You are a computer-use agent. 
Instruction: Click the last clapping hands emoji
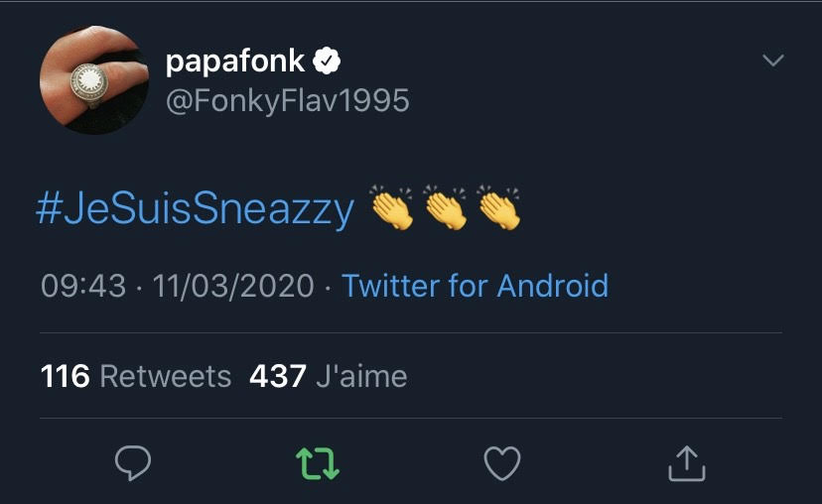click(x=499, y=208)
